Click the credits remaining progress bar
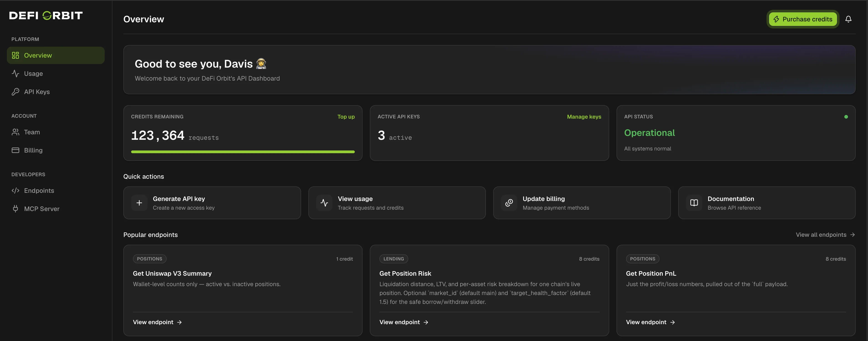The image size is (868, 341). point(243,152)
